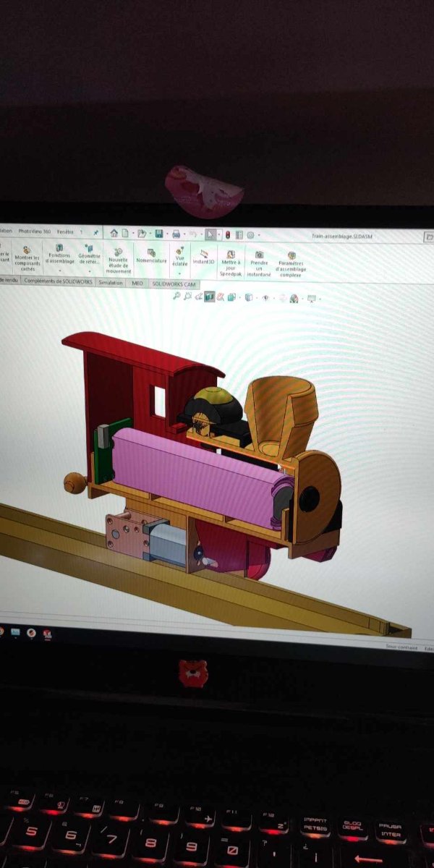
Task: Switch to Compléments de SOLIDWORKS tab
Action: [x=59, y=282]
